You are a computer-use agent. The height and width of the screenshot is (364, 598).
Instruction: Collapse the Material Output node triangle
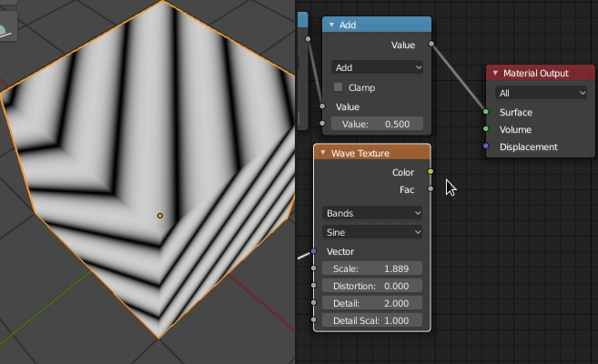[x=495, y=73]
